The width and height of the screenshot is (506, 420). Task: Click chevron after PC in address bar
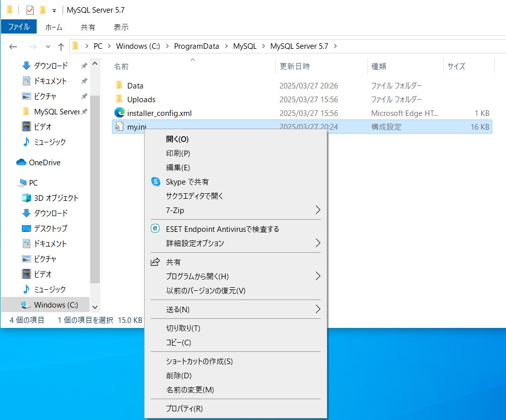coord(109,46)
